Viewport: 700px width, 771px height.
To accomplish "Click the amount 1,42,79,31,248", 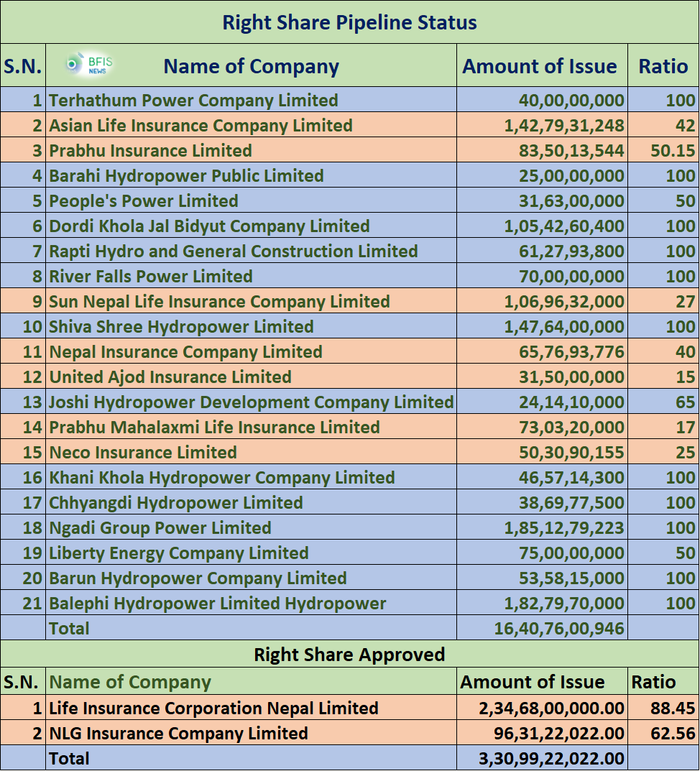I will 564,125.
